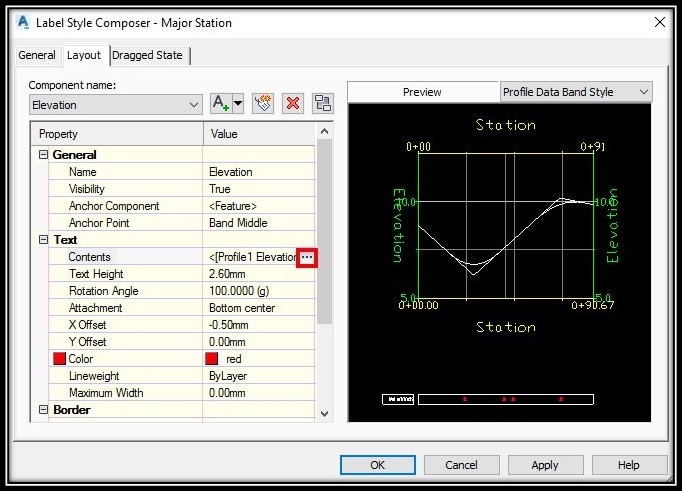Click the Property column header
Image resolution: width=682 pixels, height=491 pixels.
click(117, 134)
